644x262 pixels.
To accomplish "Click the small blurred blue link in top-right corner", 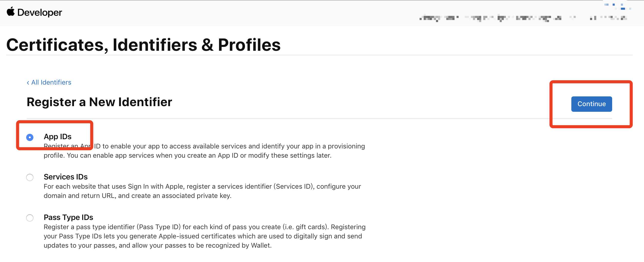I will [x=618, y=6].
